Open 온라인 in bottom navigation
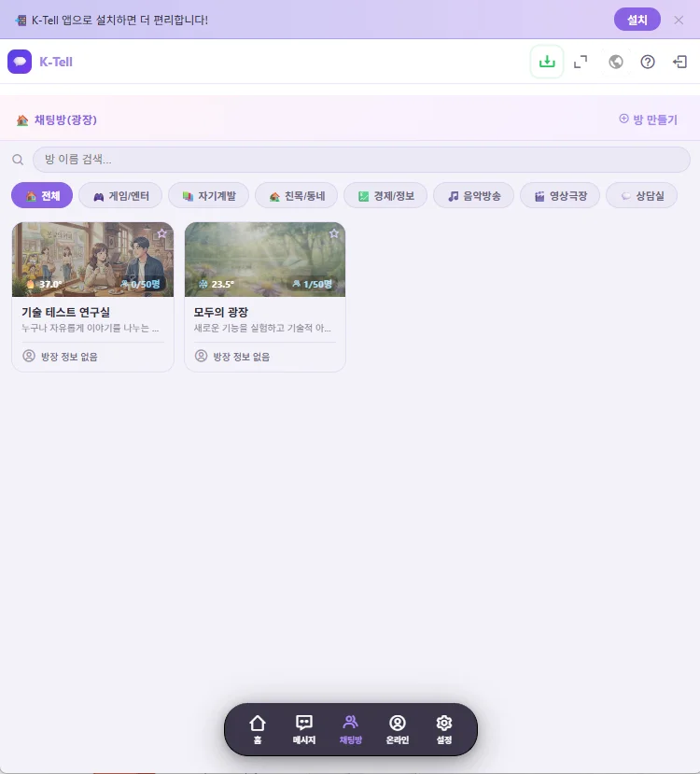The image size is (700, 774). point(397,729)
